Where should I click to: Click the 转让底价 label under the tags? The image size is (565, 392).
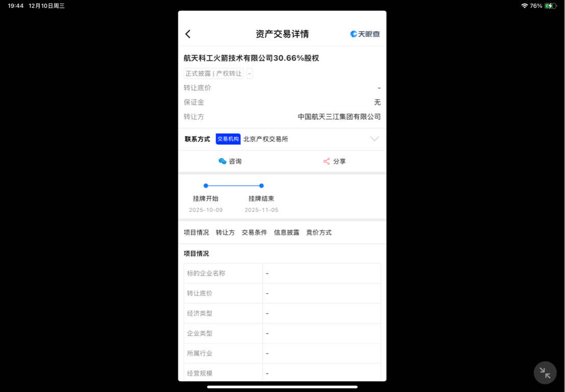(x=198, y=88)
